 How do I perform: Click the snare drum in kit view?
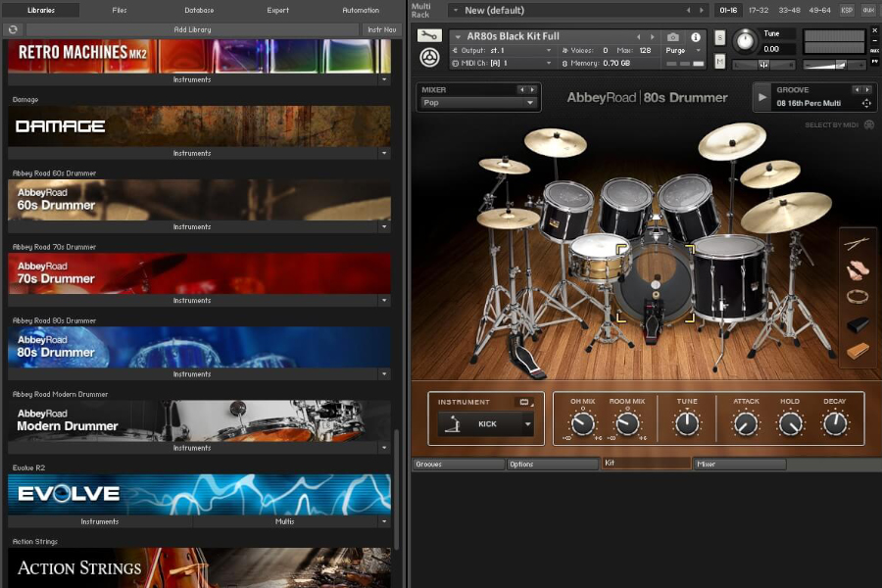click(598, 257)
